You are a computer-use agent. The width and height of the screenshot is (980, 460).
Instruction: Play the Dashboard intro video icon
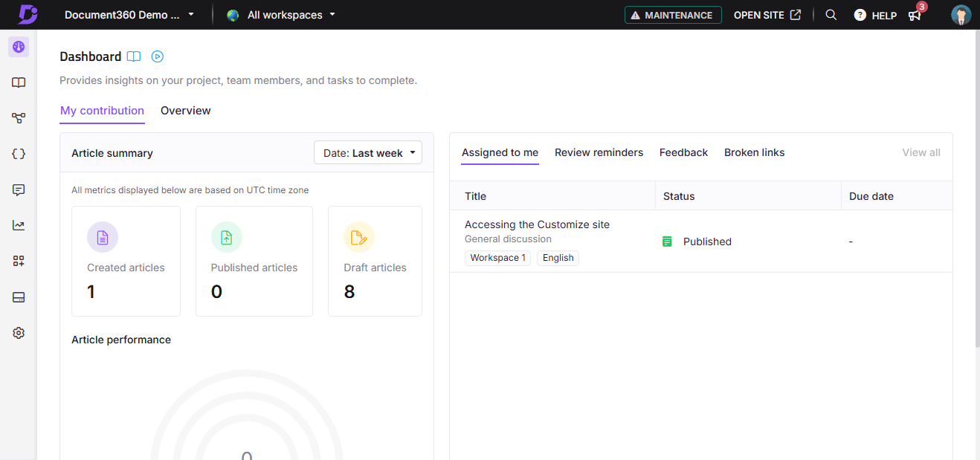(x=157, y=56)
